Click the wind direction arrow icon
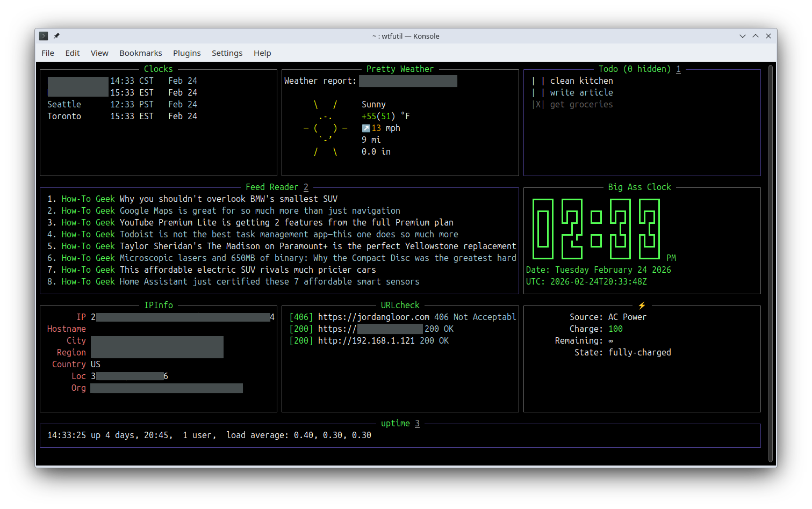This screenshot has width=812, height=509. (x=366, y=128)
